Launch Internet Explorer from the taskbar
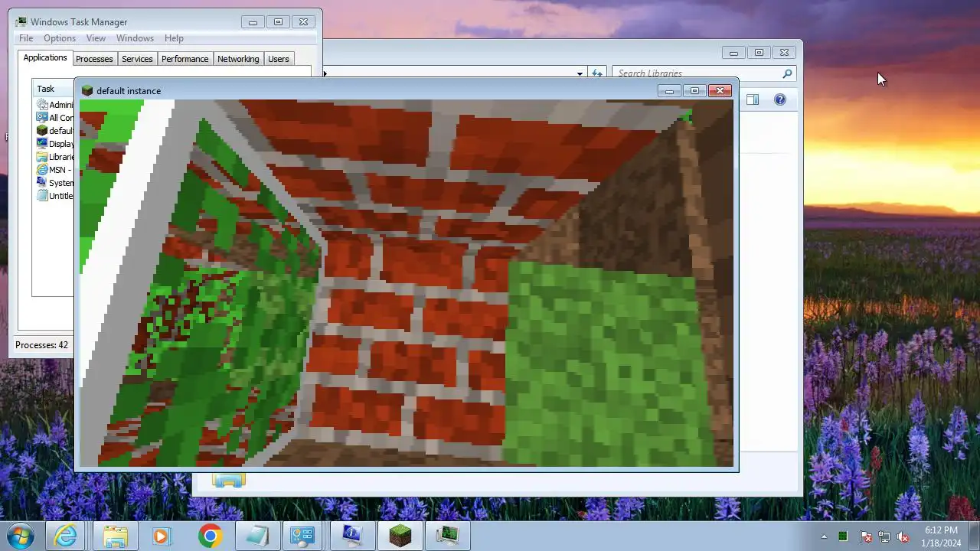 [x=66, y=536]
